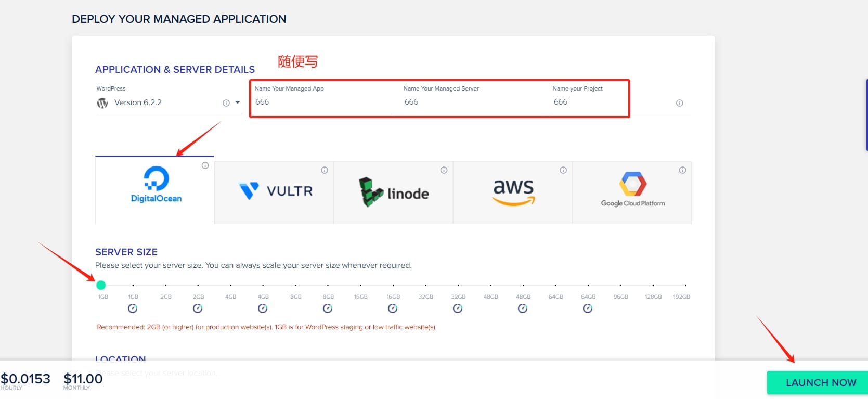Click speedometer icon under premium 32GB size
Viewport: 868px width, 399px height.
[458, 308]
